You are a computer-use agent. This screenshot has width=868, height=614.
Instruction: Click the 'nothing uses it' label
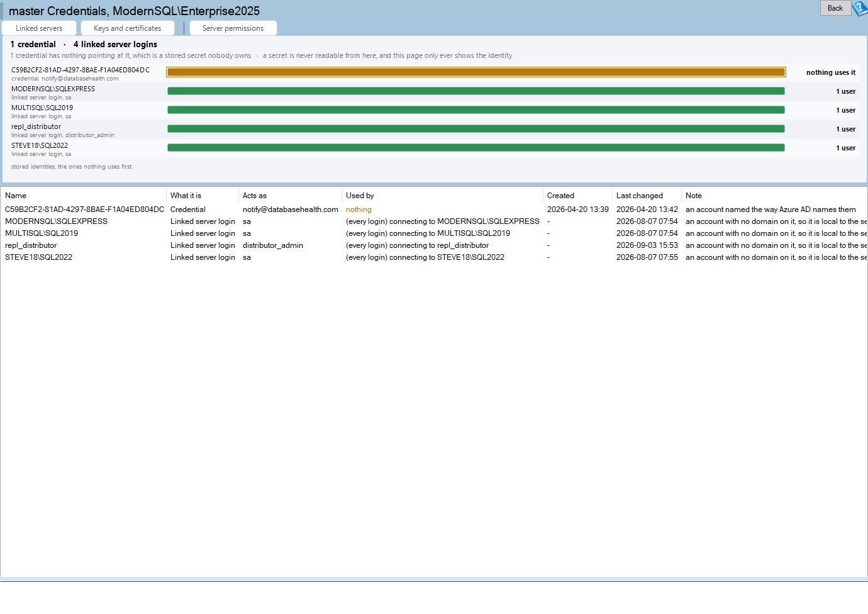click(x=831, y=72)
